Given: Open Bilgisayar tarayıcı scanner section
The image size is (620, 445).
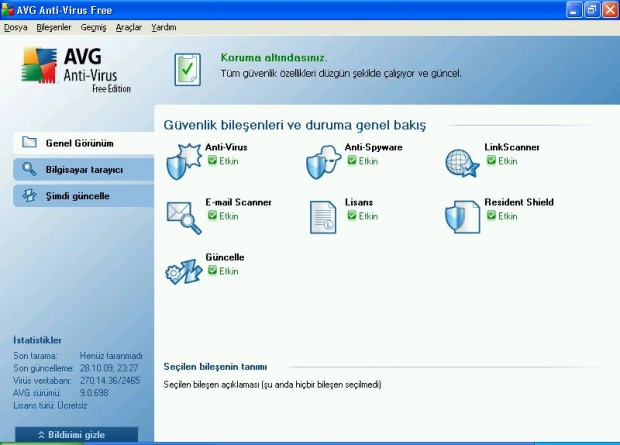Looking at the screenshot, I should [84, 169].
